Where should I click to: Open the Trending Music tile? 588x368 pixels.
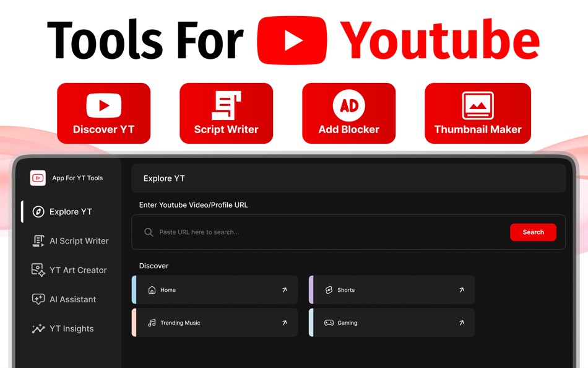click(x=214, y=322)
